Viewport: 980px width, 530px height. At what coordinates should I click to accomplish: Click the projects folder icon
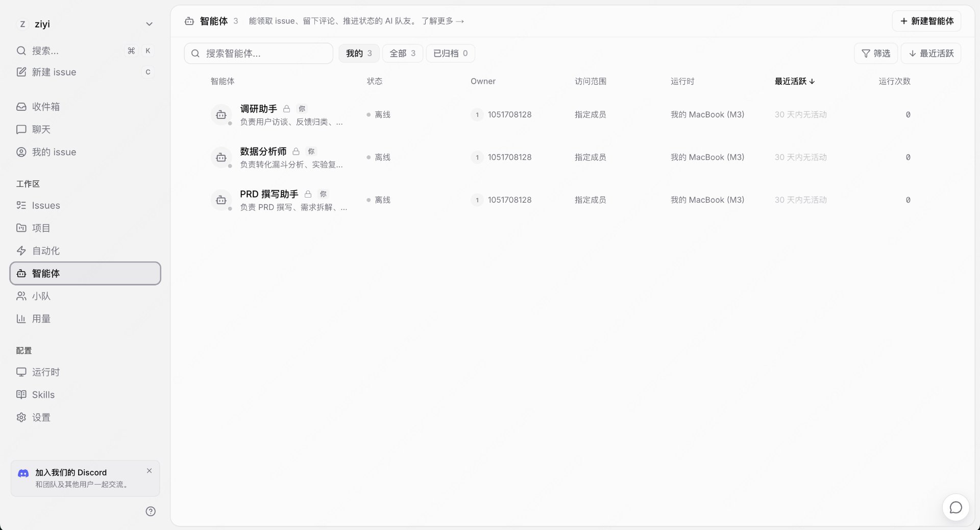(21, 228)
